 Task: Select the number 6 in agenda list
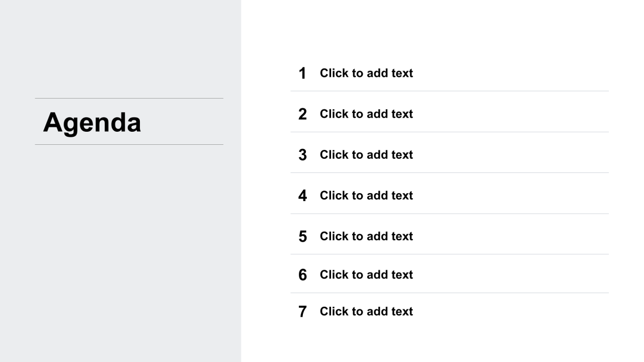click(302, 275)
